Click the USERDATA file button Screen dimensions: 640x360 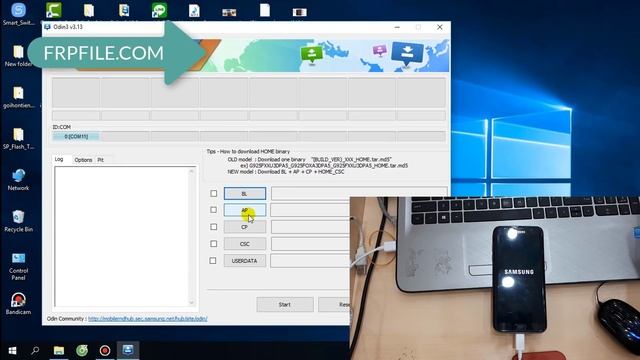244,261
